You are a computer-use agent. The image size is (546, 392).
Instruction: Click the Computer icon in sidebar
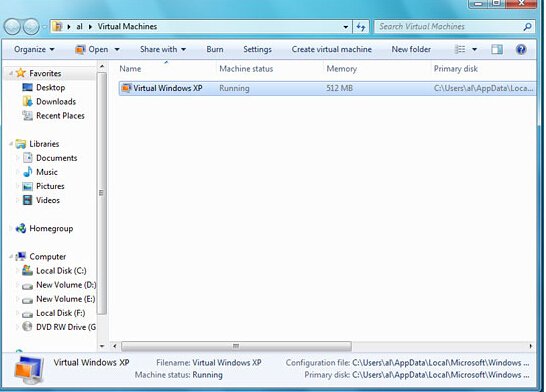tap(21, 257)
